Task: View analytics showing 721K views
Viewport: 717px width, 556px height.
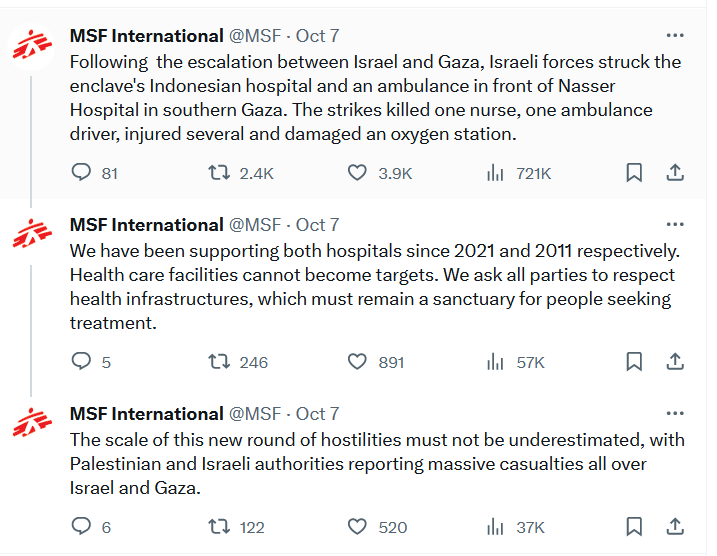Action: (495, 173)
